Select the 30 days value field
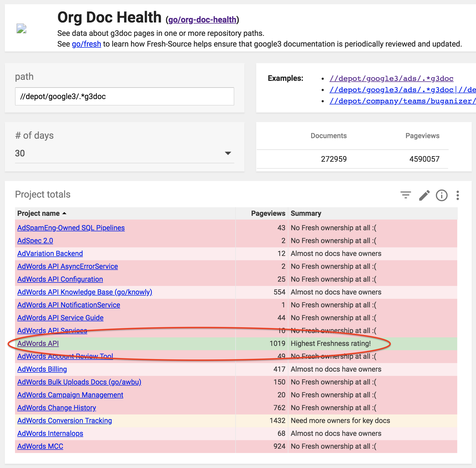This screenshot has width=476, height=468. (x=125, y=153)
